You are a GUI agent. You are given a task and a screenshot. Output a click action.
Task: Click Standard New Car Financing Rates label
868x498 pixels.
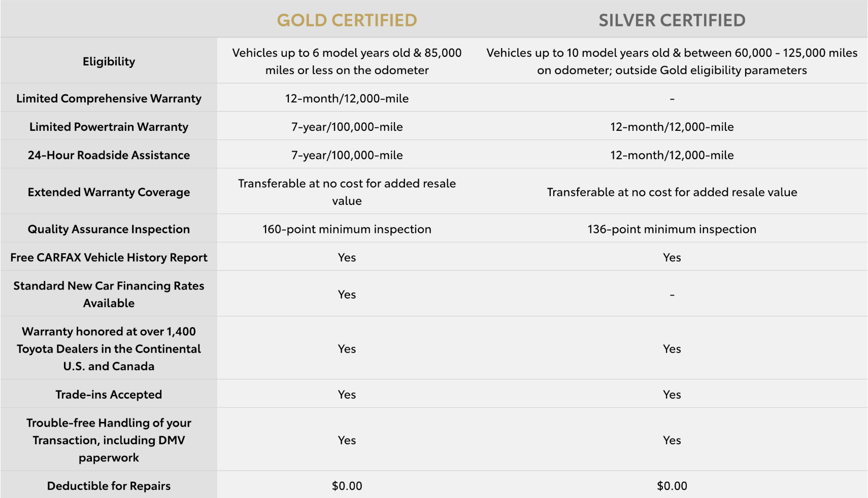(109, 294)
